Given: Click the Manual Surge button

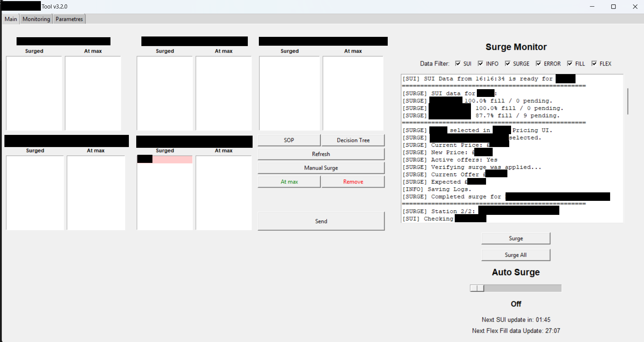Looking at the screenshot, I should point(321,168).
